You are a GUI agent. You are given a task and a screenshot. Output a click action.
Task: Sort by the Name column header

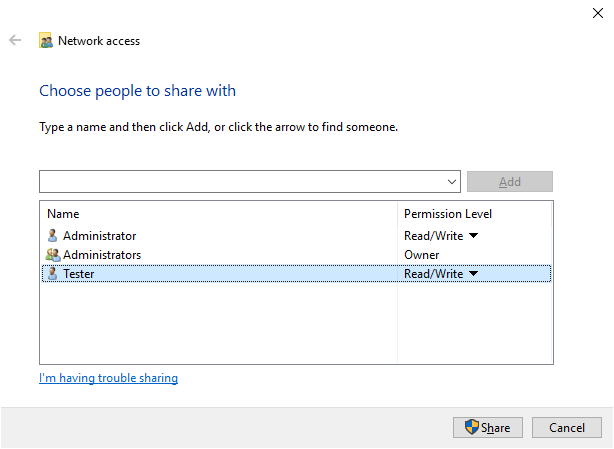coord(63,214)
